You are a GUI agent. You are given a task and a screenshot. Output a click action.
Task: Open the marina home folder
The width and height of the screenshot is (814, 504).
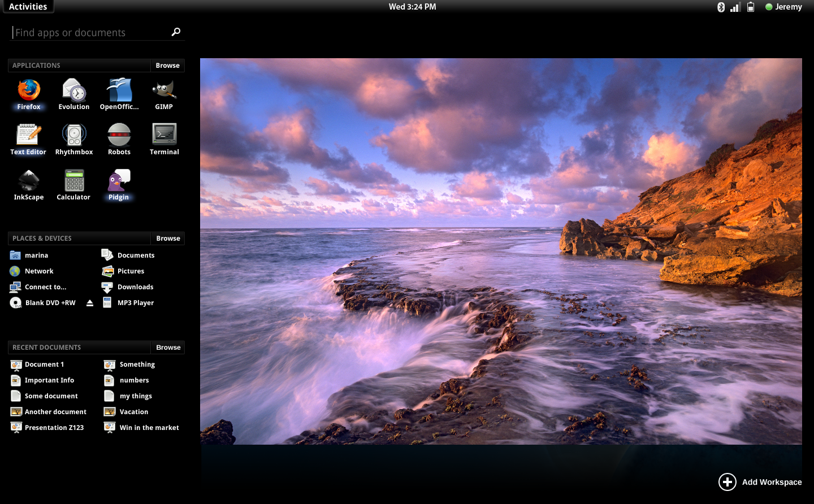[36, 255]
